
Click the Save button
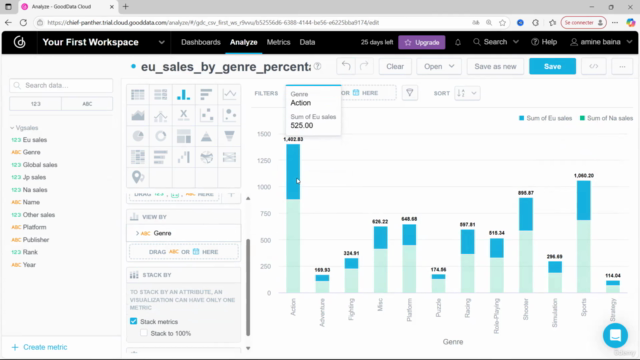(x=552, y=67)
